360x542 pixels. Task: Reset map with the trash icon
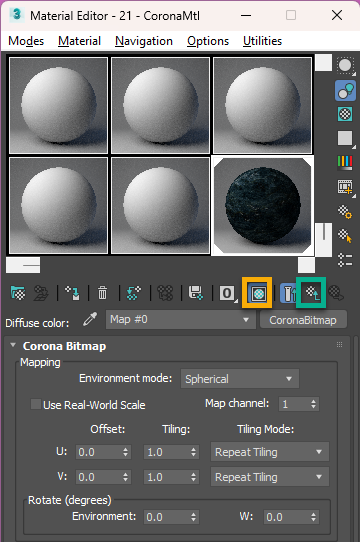(102, 293)
